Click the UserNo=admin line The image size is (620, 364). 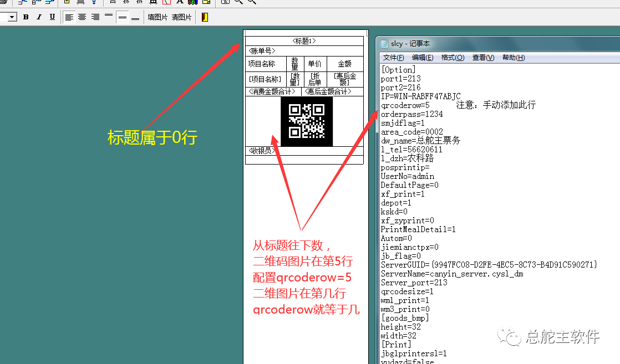click(407, 176)
